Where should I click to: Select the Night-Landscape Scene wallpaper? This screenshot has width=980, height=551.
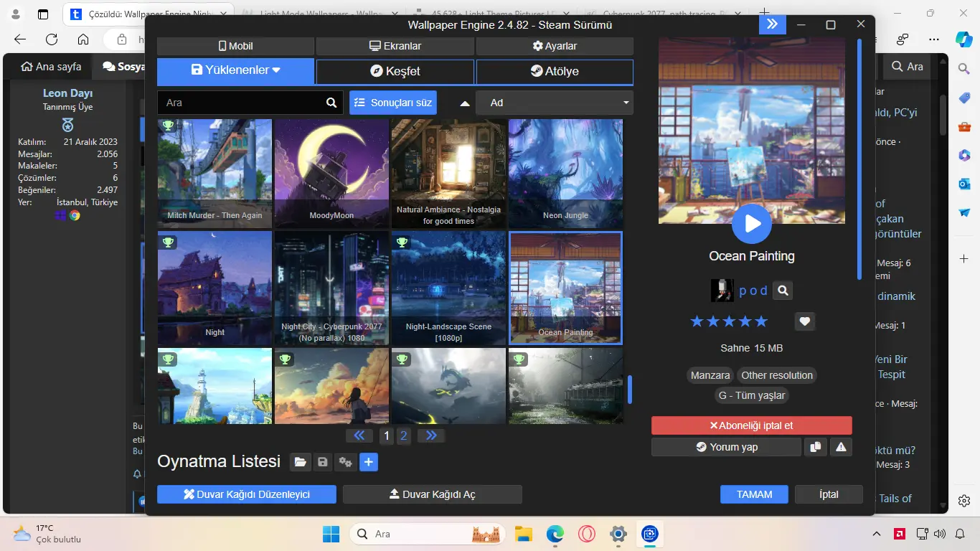tap(448, 288)
